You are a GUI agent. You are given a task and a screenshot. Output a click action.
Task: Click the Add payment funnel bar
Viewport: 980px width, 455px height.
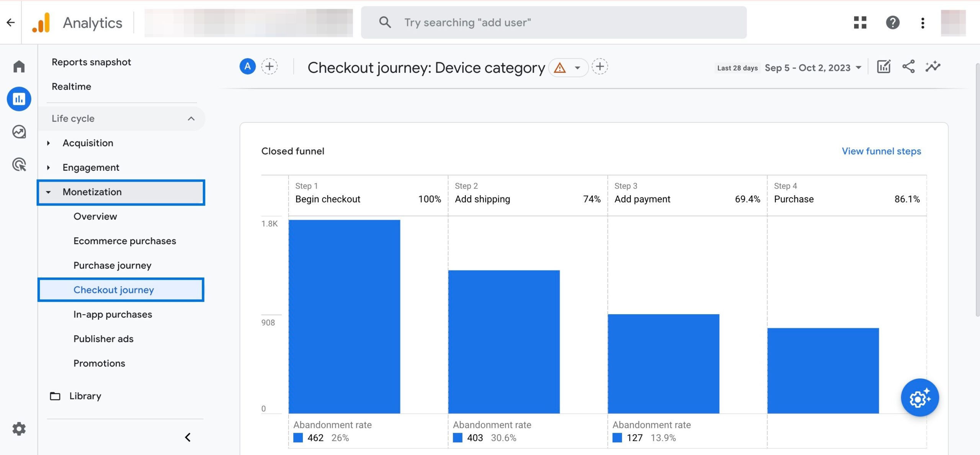[x=663, y=364]
